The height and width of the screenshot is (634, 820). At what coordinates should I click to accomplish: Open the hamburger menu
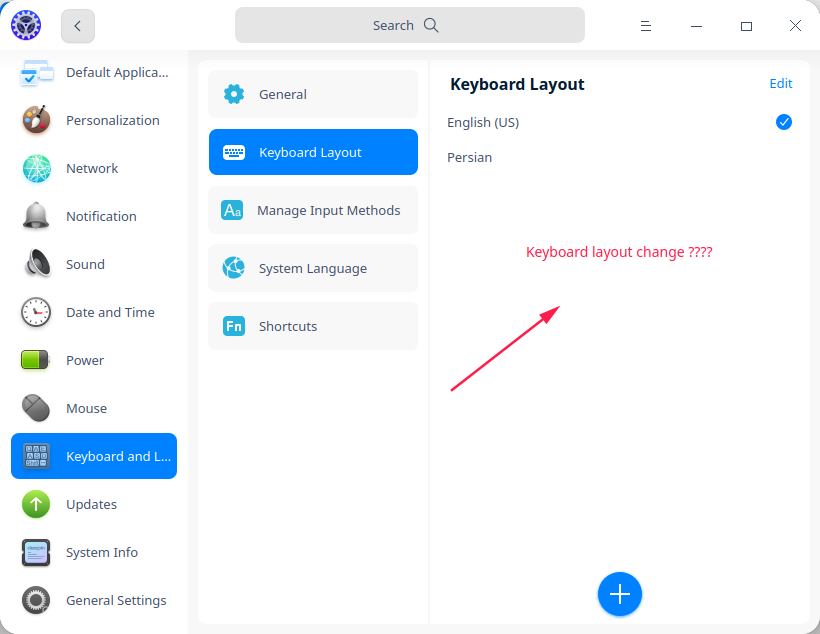pyautogui.click(x=646, y=26)
